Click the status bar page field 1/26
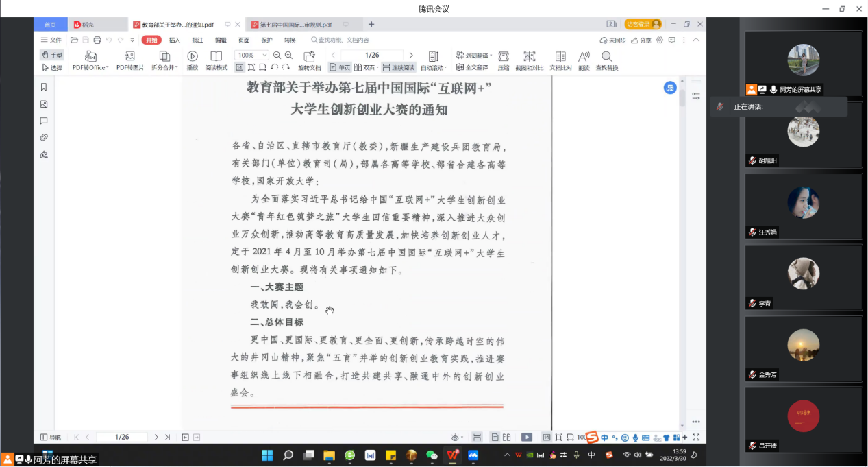Image resolution: width=868 pixels, height=467 pixels. tap(122, 437)
